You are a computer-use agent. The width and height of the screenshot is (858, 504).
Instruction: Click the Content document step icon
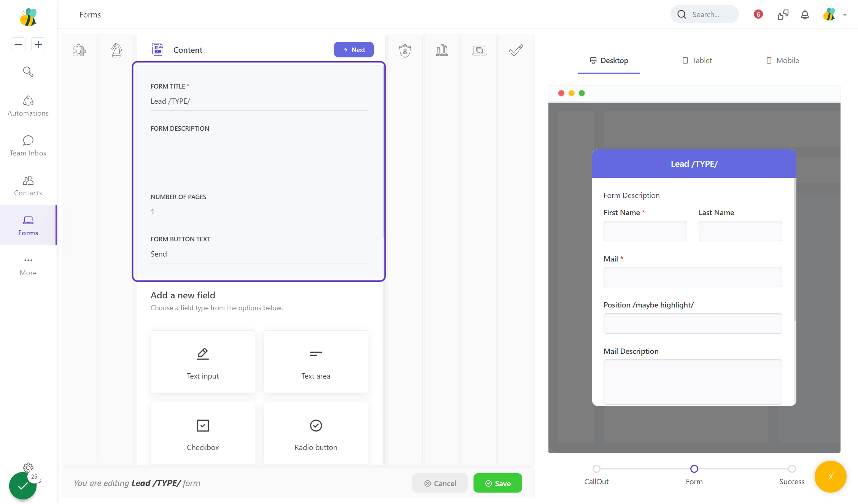pos(157,49)
